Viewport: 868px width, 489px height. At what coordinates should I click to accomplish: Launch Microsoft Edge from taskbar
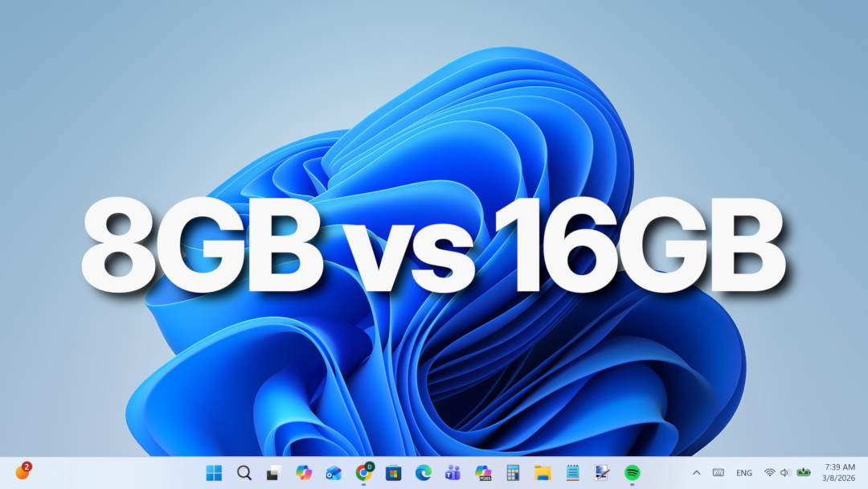point(424,473)
